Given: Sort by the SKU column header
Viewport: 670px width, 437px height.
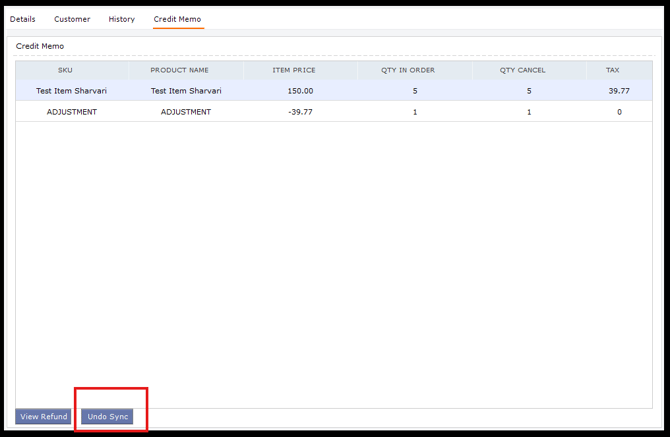Looking at the screenshot, I should coord(65,70).
